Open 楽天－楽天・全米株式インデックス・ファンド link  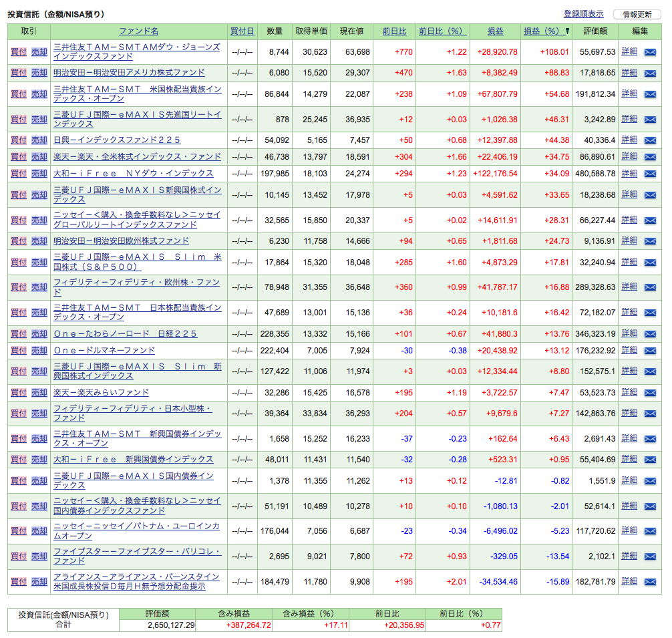pyautogui.click(x=137, y=157)
